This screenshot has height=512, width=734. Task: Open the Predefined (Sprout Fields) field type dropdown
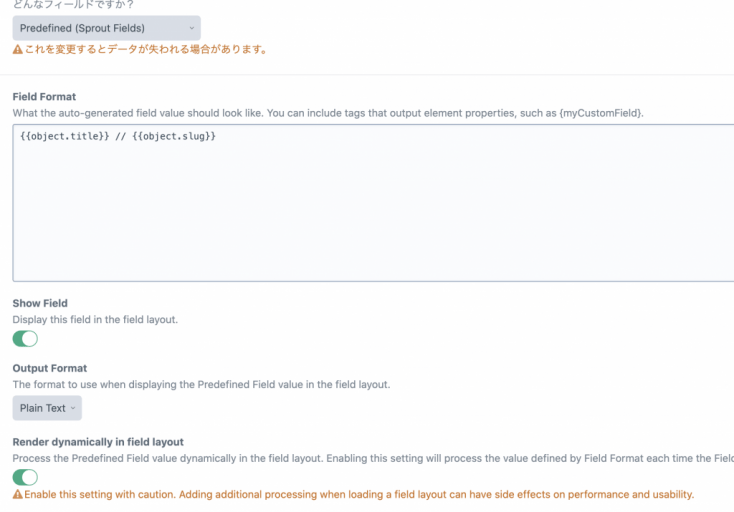106,28
